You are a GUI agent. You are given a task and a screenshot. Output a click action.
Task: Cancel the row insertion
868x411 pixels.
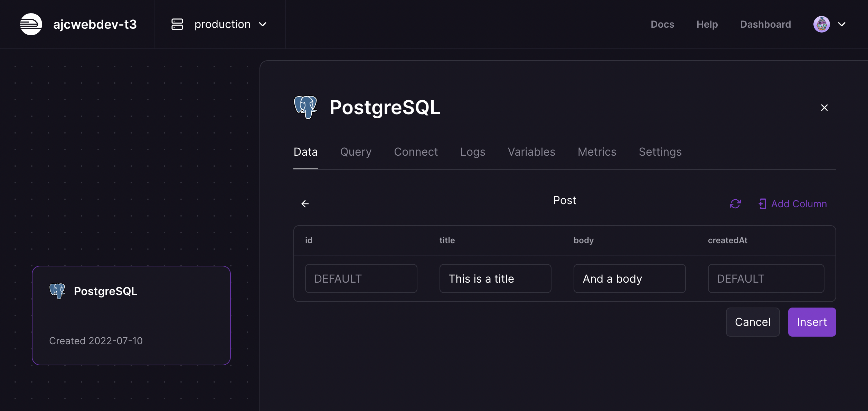[x=753, y=322]
